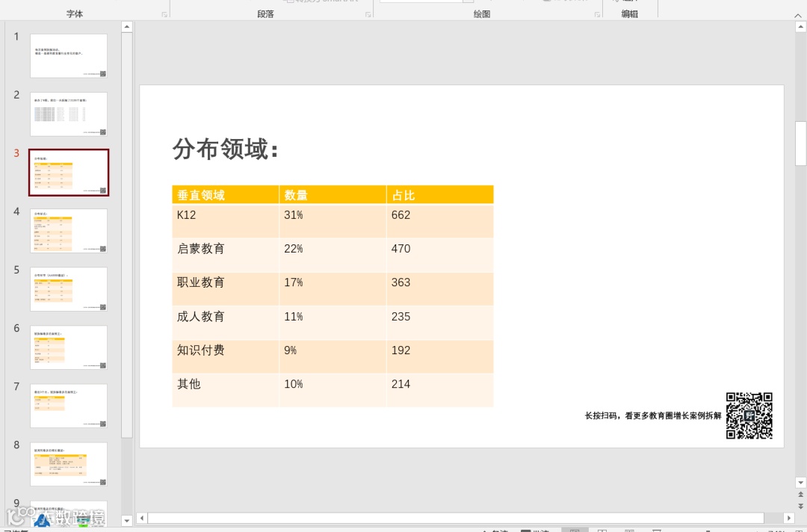The image size is (807, 532).
Task: Click the 11% table cell
Action: [333, 323]
